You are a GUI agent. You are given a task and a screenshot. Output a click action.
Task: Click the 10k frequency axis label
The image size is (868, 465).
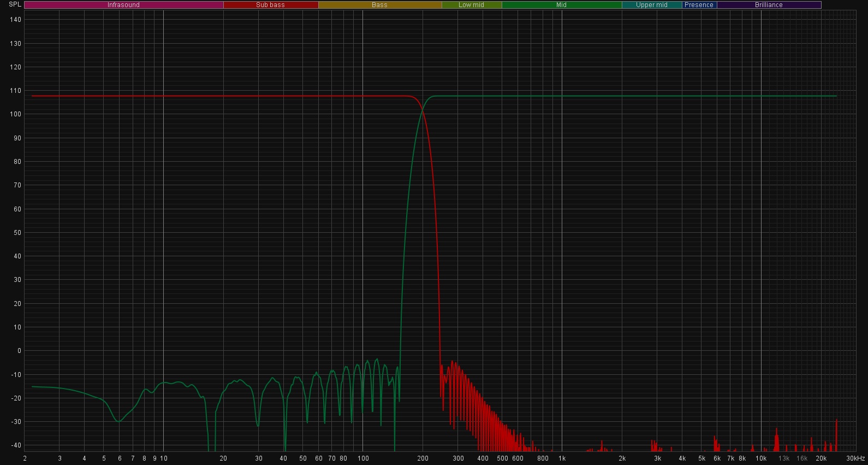[x=761, y=458]
